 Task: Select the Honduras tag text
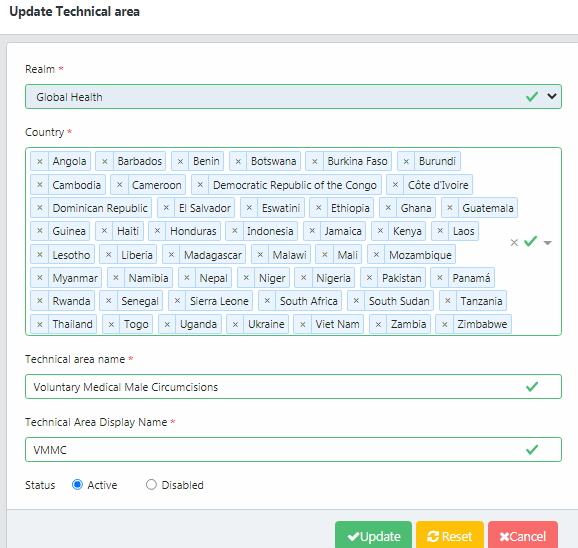193,231
